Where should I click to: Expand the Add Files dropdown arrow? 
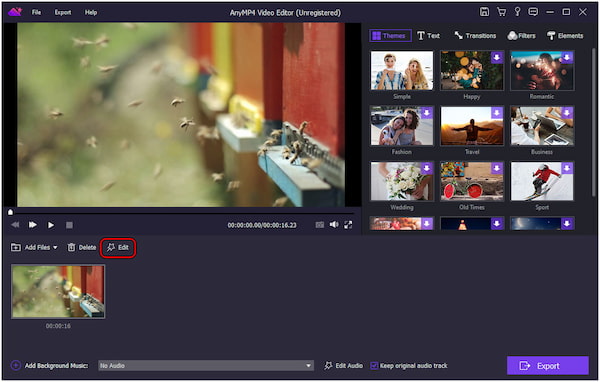click(55, 248)
